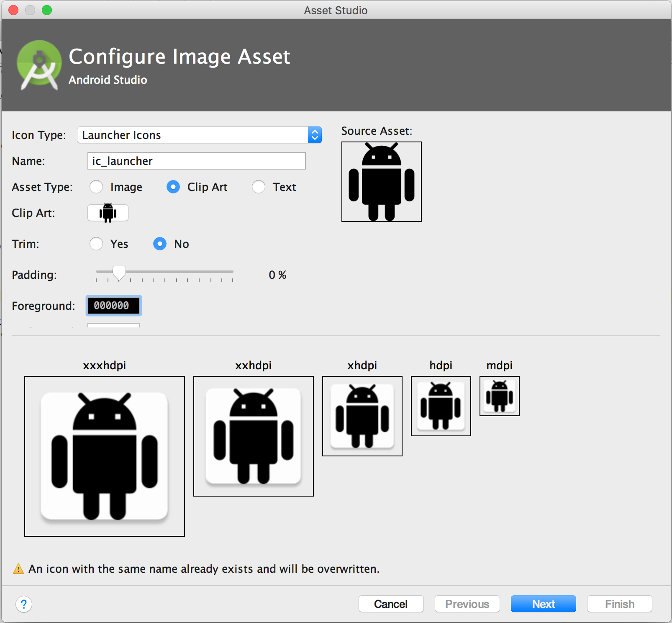
Task: Open the Foreground color value 000000
Action: coord(113,306)
